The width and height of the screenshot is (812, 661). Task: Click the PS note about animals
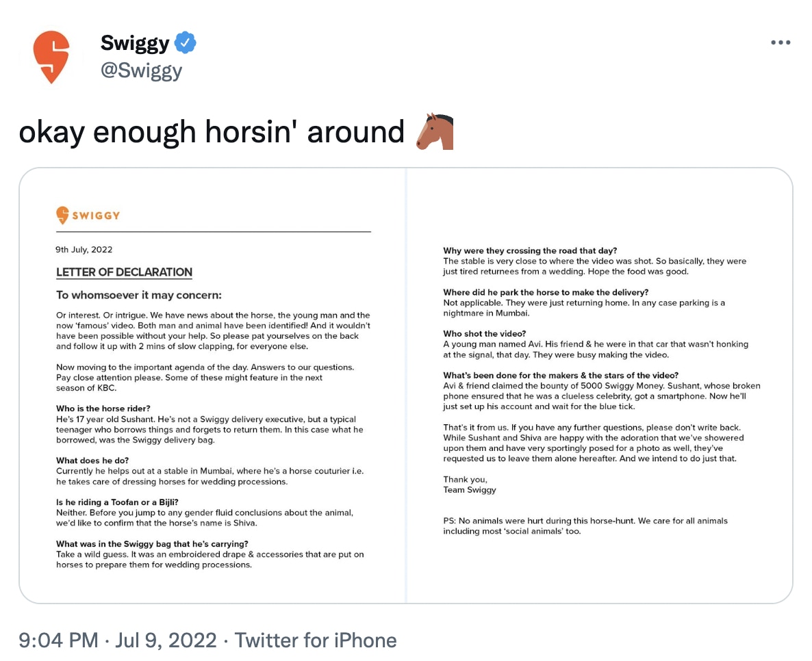(585, 526)
